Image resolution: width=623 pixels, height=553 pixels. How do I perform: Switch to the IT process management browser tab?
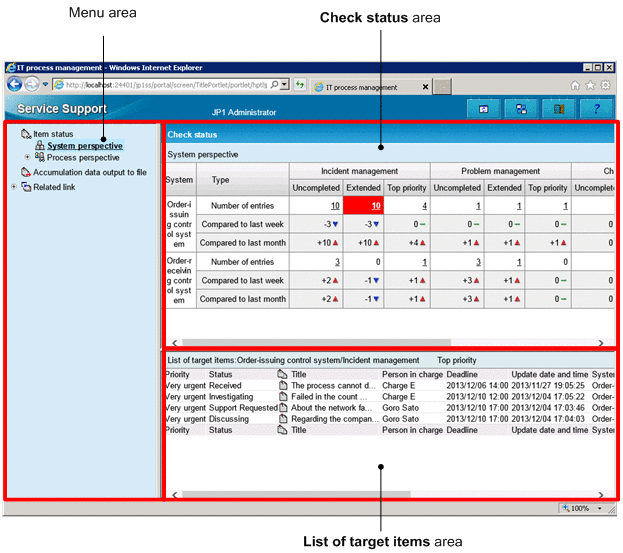click(368, 87)
